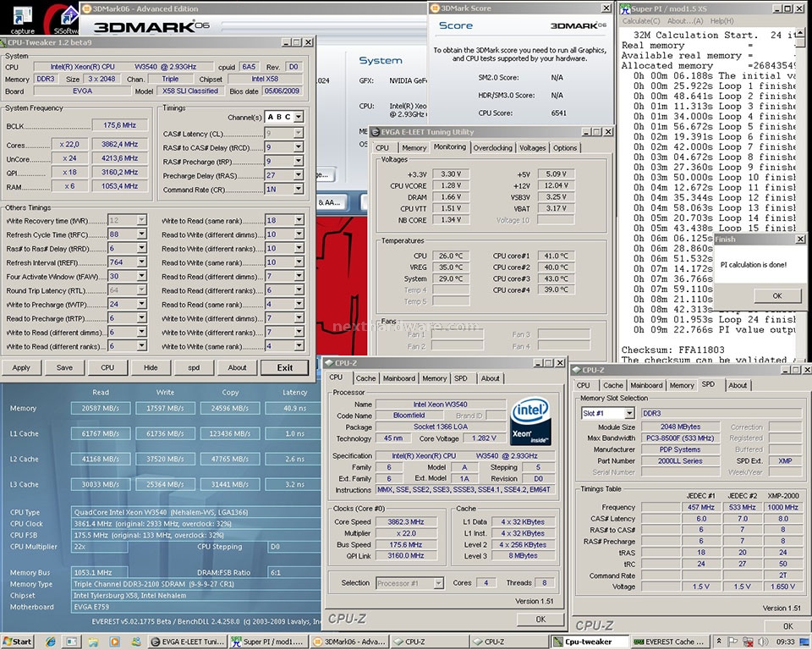Open the Help(H) menu in Super PI

721,21
